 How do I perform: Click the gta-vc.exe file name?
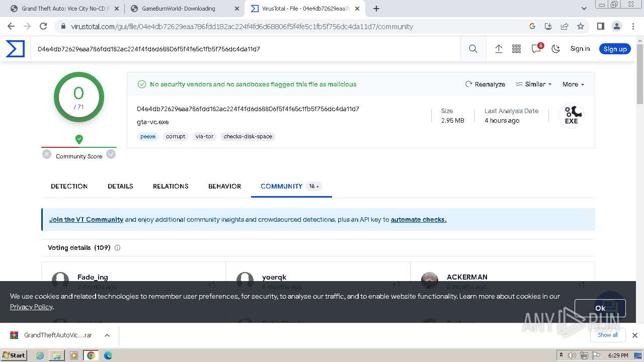[153, 122]
